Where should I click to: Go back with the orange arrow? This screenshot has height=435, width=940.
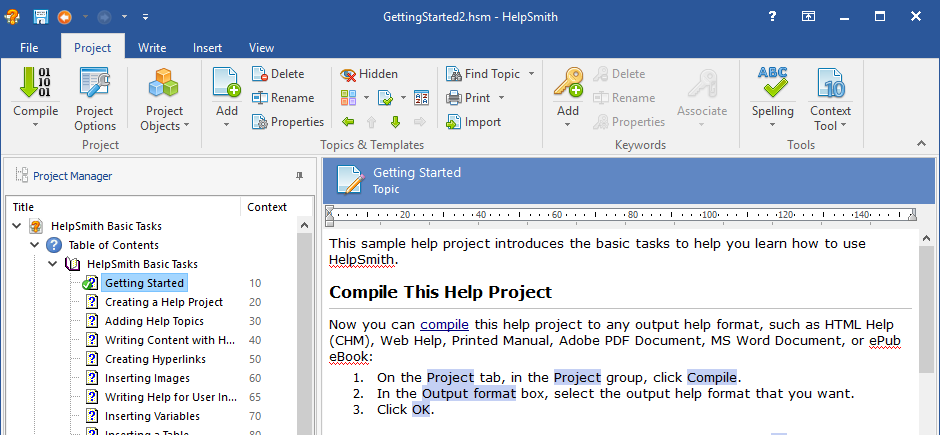click(x=64, y=17)
